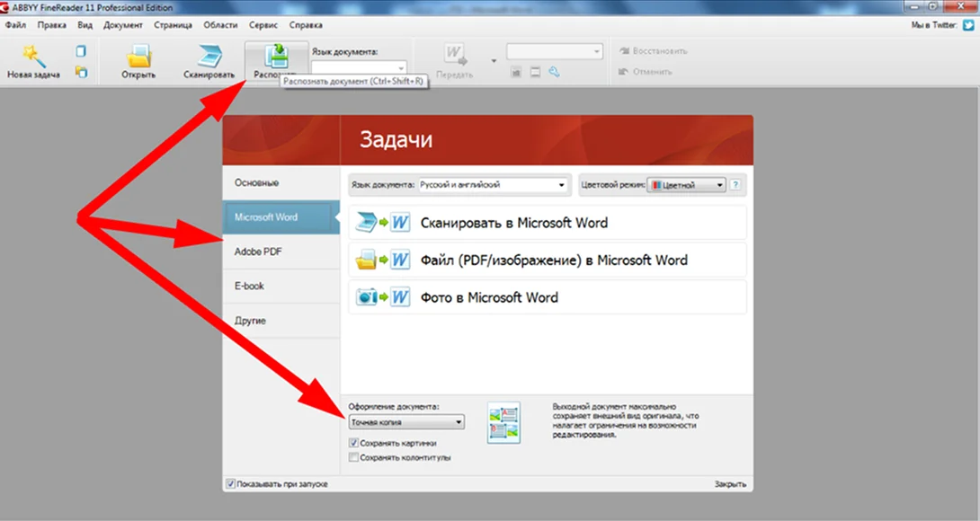Click the Закрыть button
980x521 pixels.
729,484
